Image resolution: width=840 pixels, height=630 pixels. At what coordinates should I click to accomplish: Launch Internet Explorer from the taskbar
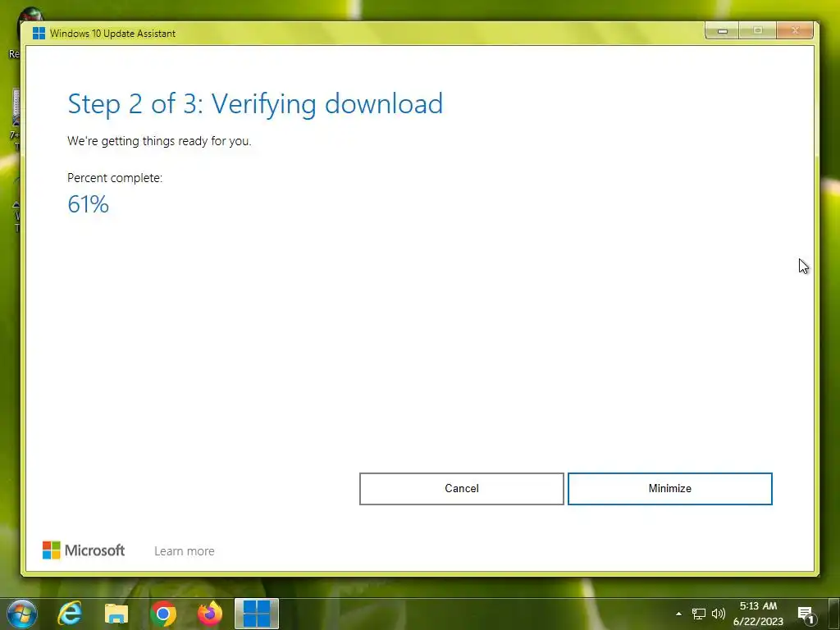[x=70, y=614]
